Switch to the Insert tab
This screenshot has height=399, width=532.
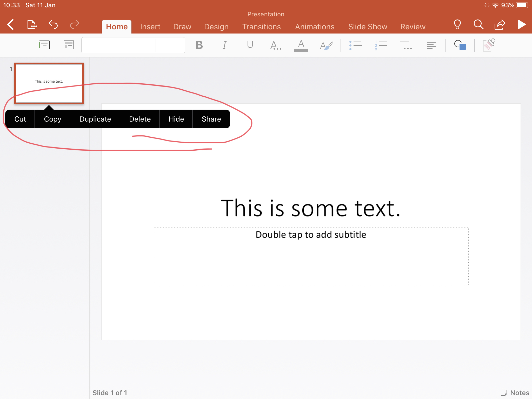[150, 27]
